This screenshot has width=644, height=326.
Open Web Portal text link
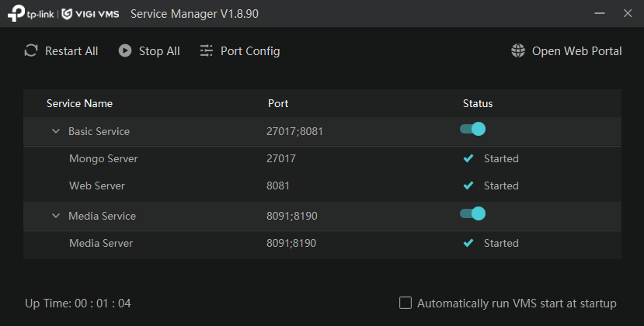pos(576,51)
